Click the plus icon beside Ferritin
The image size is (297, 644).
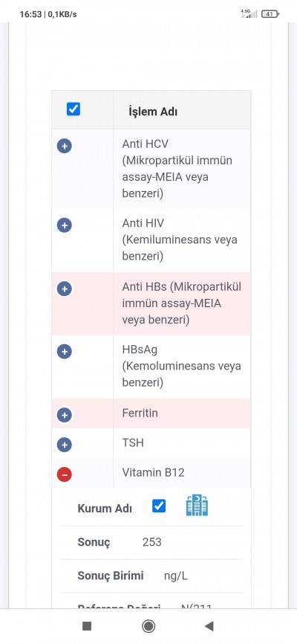point(65,415)
